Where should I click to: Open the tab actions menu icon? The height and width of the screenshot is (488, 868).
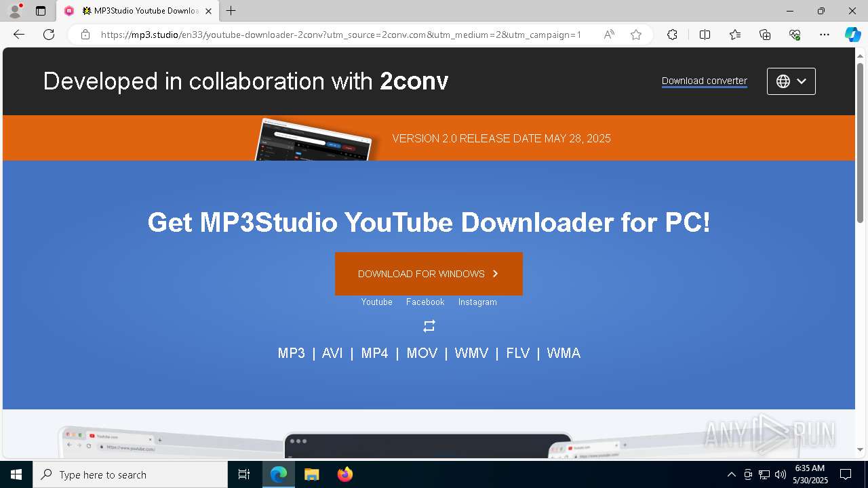[x=41, y=11]
